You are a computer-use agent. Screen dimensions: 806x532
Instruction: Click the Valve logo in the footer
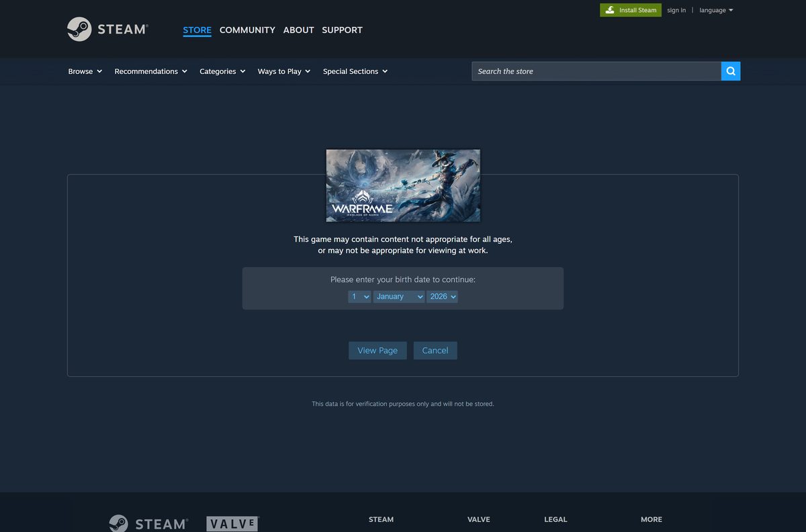[232, 524]
